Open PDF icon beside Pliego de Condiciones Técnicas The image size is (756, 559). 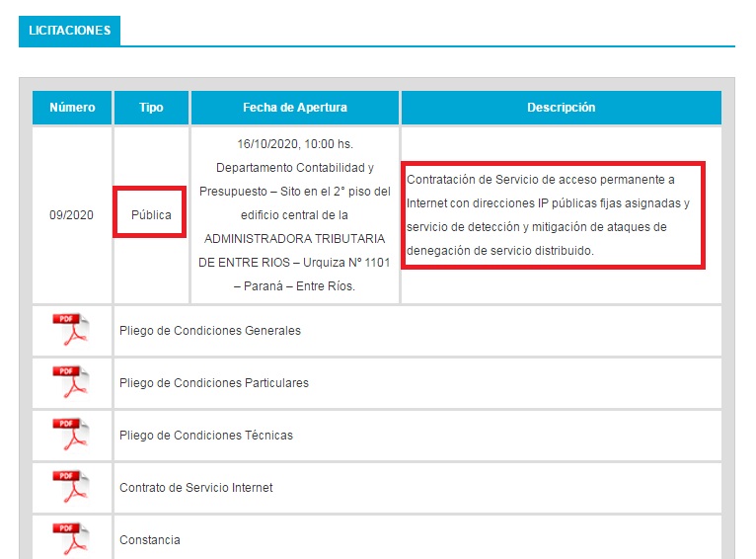(x=71, y=435)
